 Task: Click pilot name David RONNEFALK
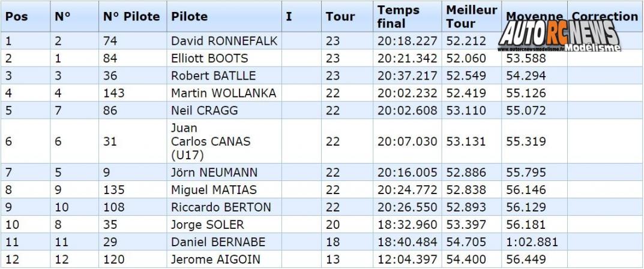[x=224, y=41]
